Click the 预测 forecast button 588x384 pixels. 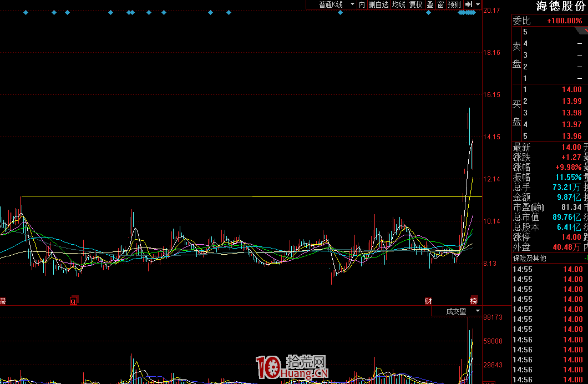pos(454,4)
